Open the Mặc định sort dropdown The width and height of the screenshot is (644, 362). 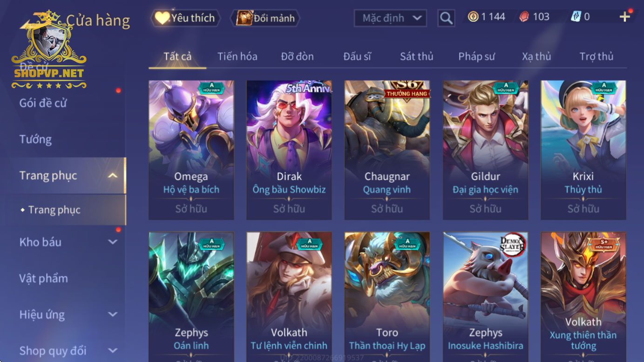point(390,18)
